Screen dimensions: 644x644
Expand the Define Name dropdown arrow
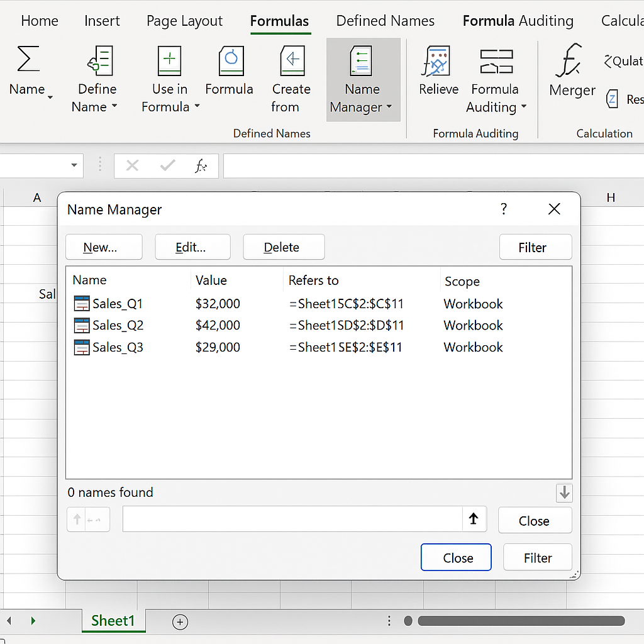pos(114,106)
